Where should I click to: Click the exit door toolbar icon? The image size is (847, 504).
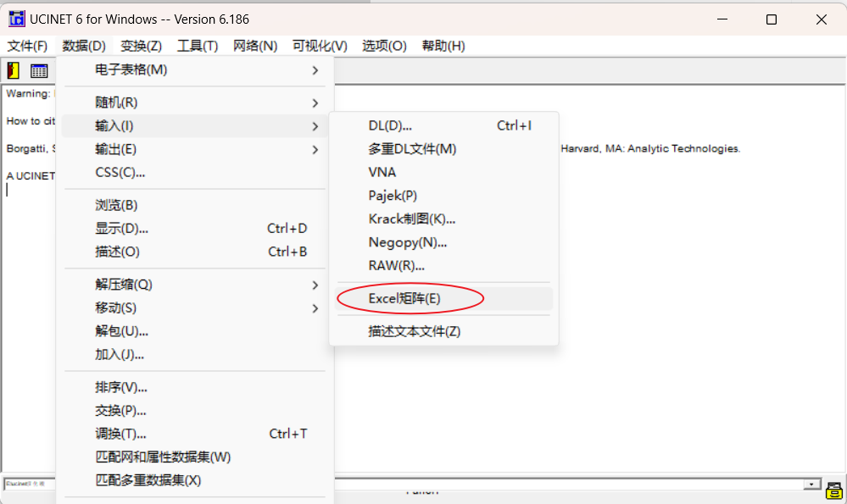(14, 70)
